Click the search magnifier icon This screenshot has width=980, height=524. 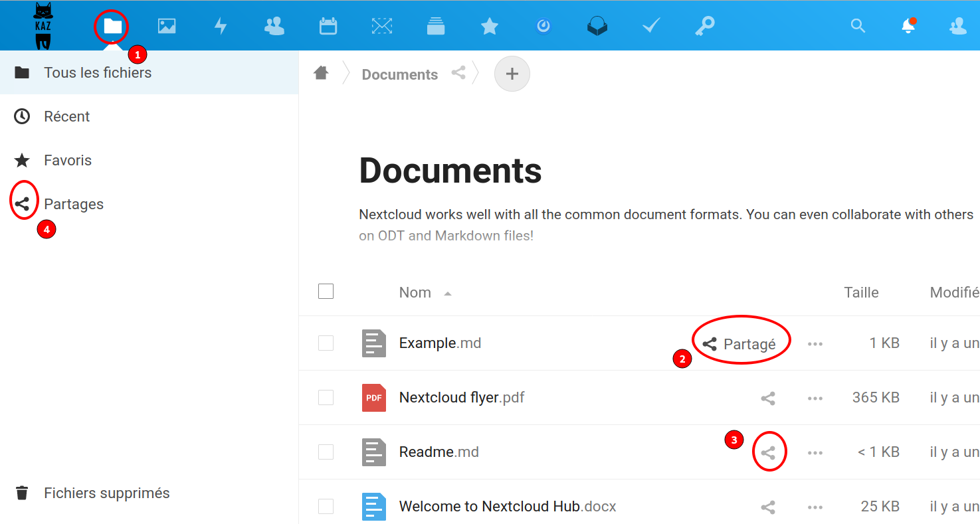858,26
